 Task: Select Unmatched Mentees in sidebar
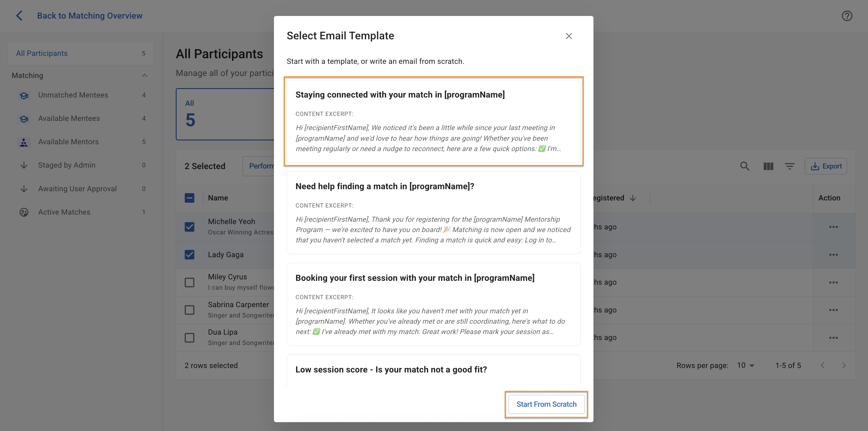point(73,95)
